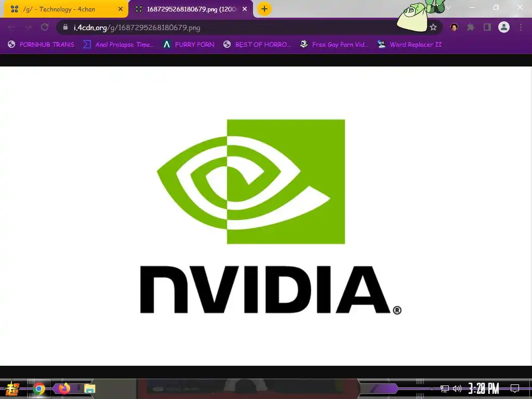The image size is (532, 399).
Task: Go back with the browser back arrow
Action: [11, 27]
